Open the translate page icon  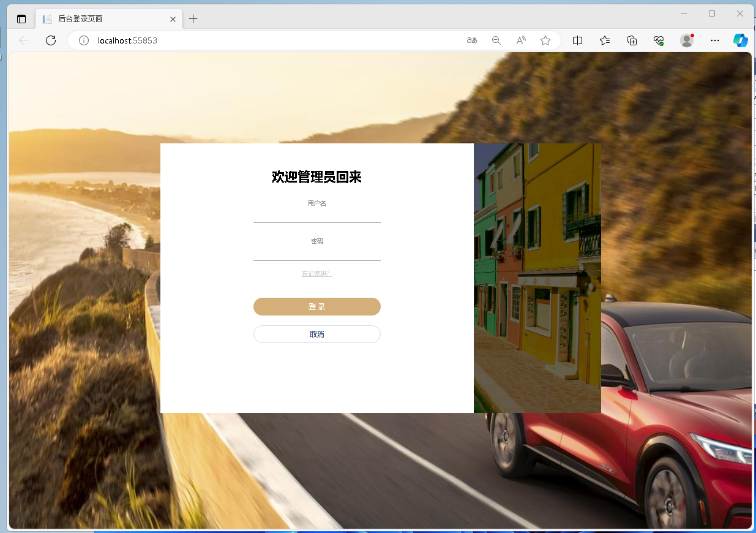(x=472, y=40)
